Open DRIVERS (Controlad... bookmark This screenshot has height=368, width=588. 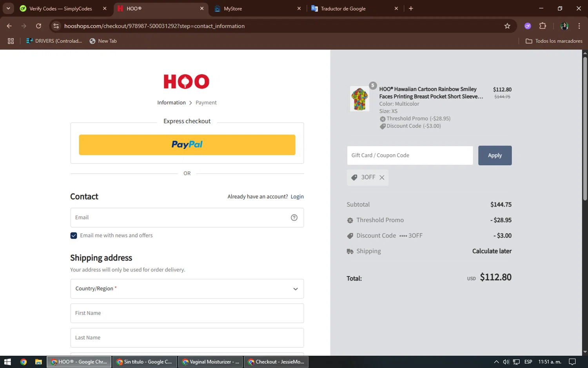coord(54,41)
